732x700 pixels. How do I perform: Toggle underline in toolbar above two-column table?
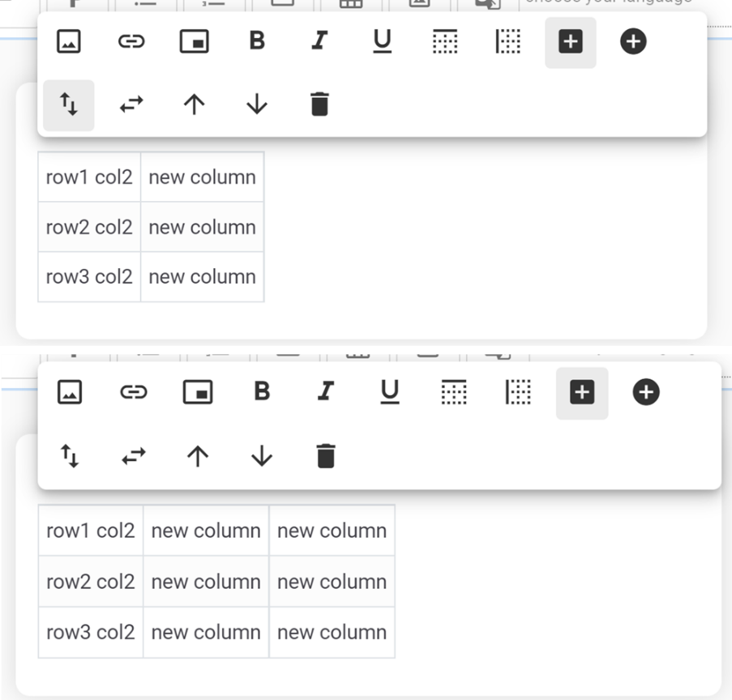(x=382, y=41)
